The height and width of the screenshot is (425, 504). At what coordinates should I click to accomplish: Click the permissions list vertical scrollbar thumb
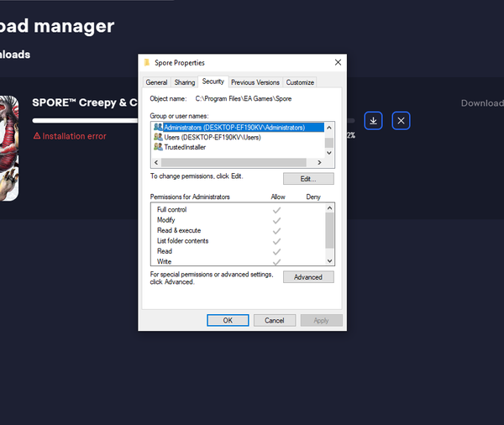329,230
